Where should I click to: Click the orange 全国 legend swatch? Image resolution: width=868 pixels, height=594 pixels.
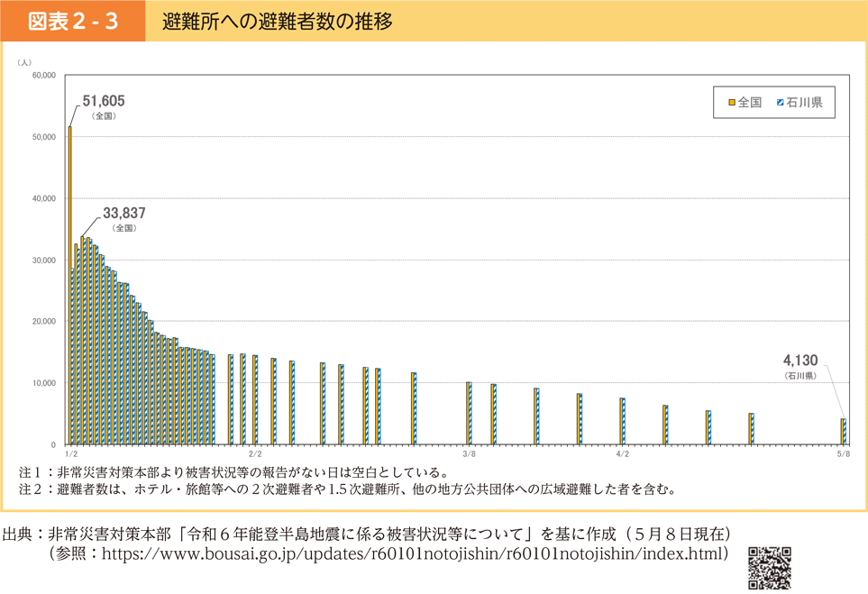(x=732, y=103)
